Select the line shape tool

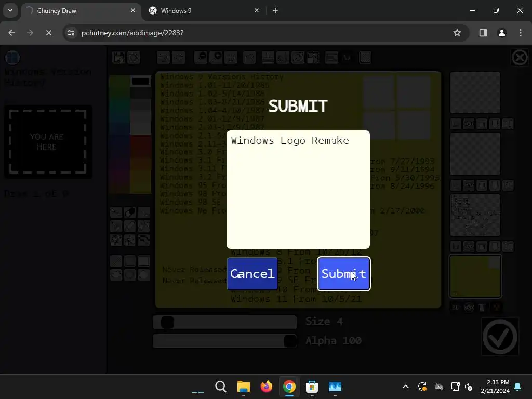coord(116,261)
